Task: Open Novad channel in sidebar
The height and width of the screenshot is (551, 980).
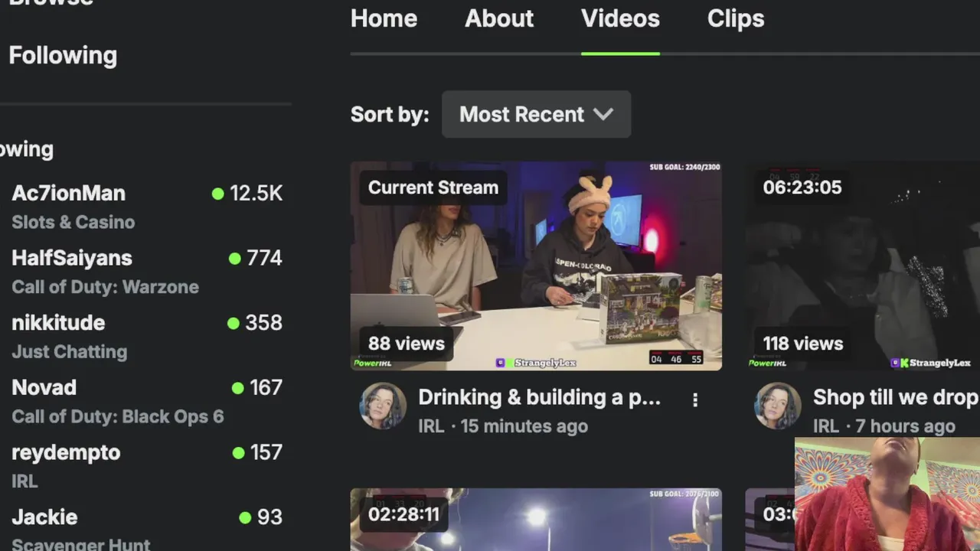Action: pyautogui.click(x=44, y=387)
